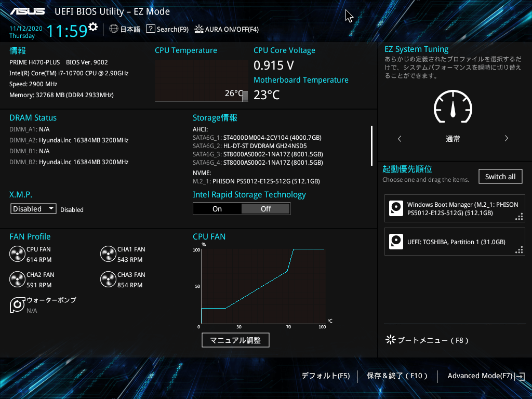
Task: Click the Windows Boot Manager disk icon
Action: point(396,208)
